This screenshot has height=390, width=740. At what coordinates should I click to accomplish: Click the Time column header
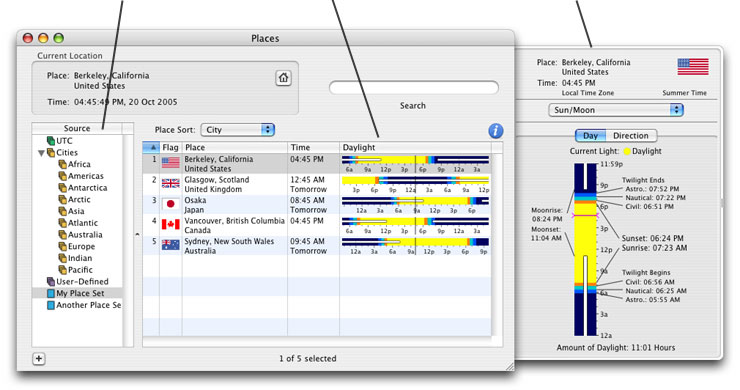pyautogui.click(x=313, y=147)
